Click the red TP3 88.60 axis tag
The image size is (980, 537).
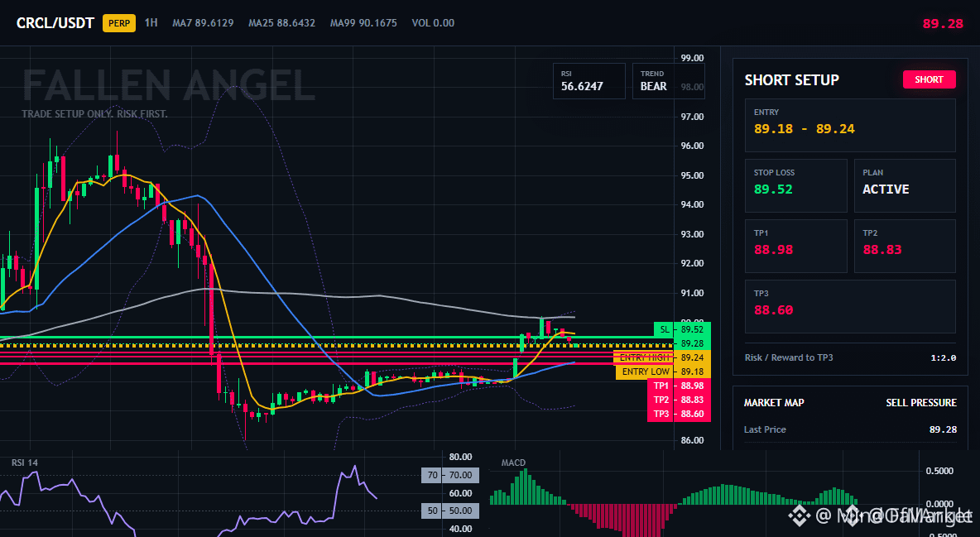679,414
